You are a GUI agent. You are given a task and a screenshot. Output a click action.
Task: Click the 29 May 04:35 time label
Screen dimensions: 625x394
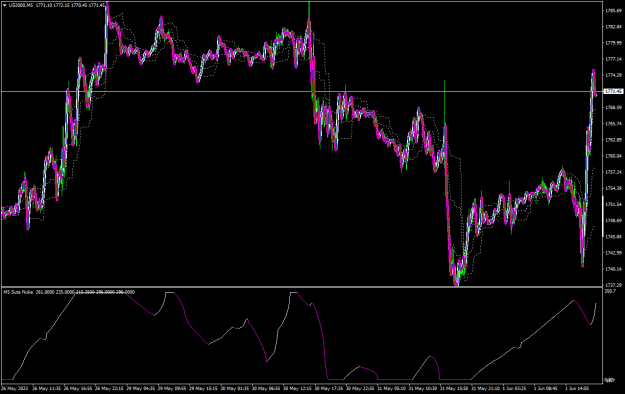pyautogui.click(x=141, y=388)
